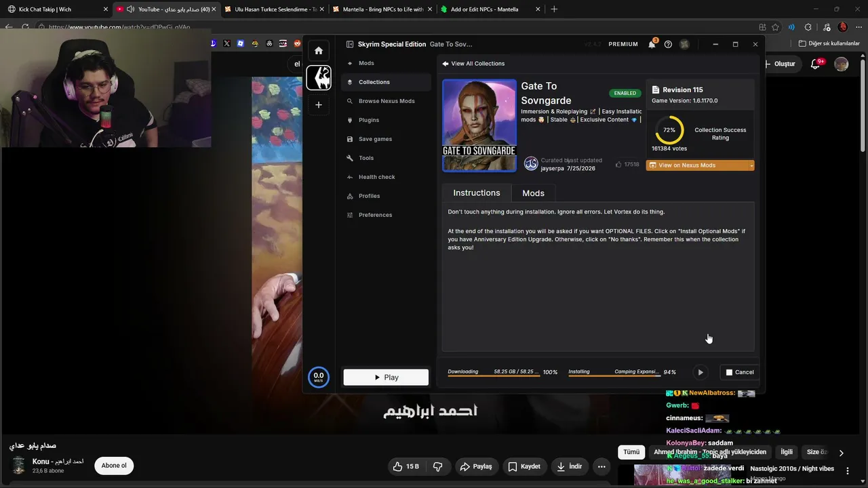The image size is (868, 488).
Task: Add a new game with the plus icon
Action: [x=319, y=105]
